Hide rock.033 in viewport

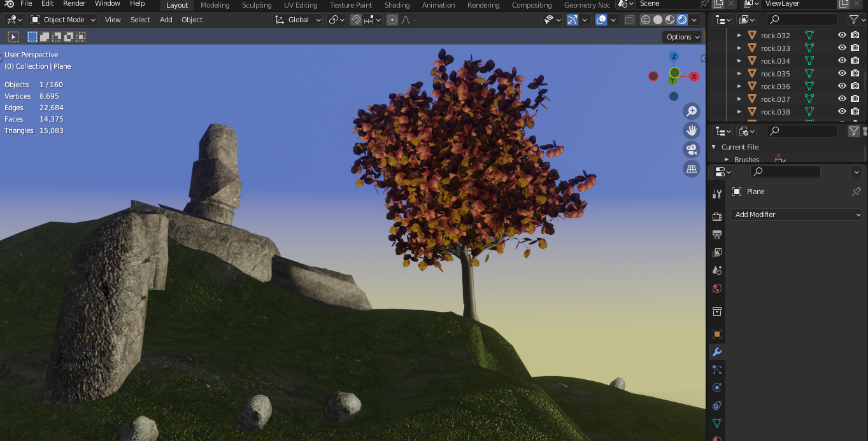pos(842,48)
